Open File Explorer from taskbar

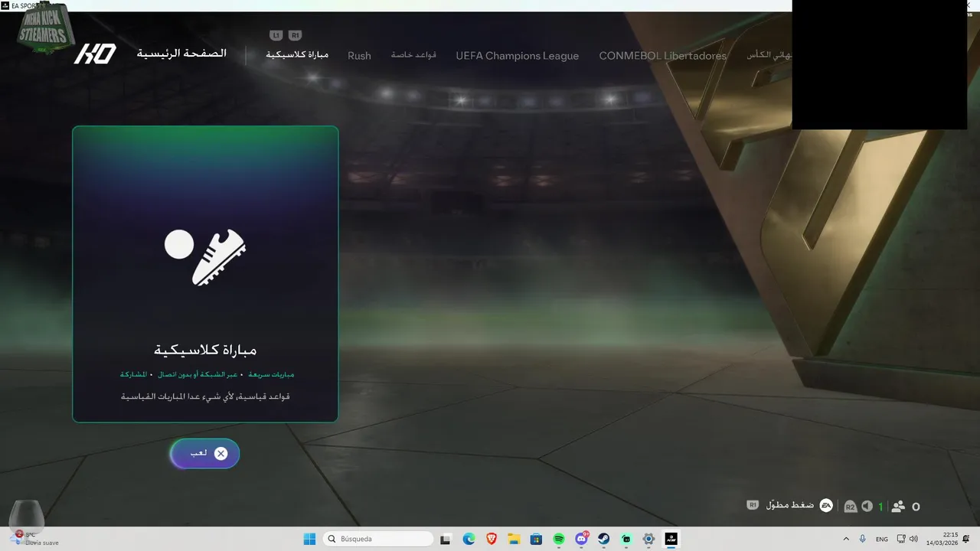coord(514,539)
